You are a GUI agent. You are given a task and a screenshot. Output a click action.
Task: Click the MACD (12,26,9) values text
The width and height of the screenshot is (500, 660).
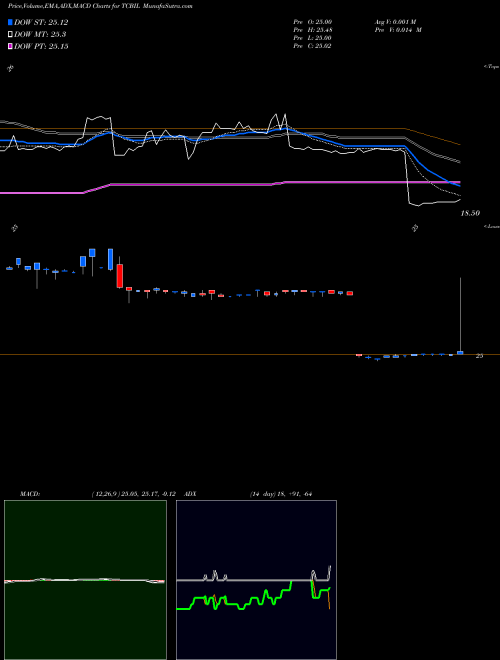pos(133,494)
